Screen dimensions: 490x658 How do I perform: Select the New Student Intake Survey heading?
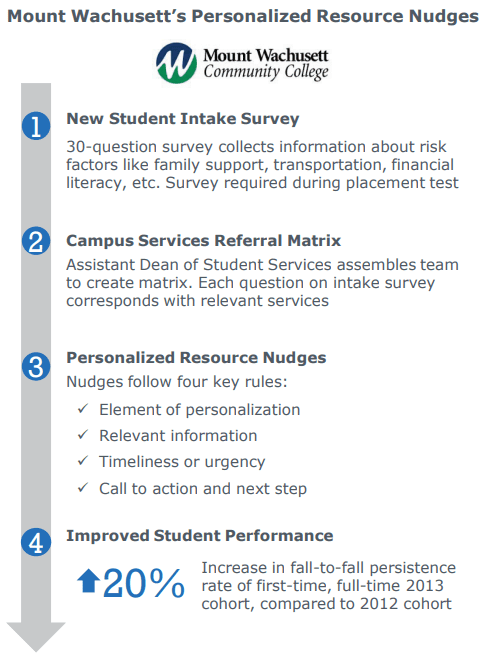point(183,119)
